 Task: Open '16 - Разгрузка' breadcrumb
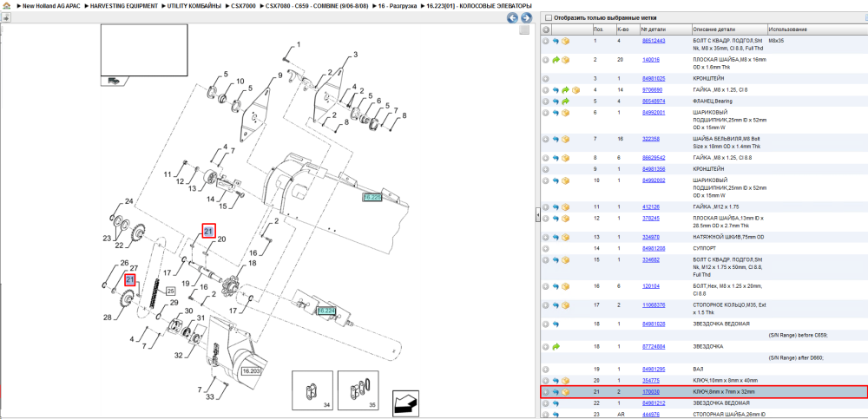(x=397, y=5)
